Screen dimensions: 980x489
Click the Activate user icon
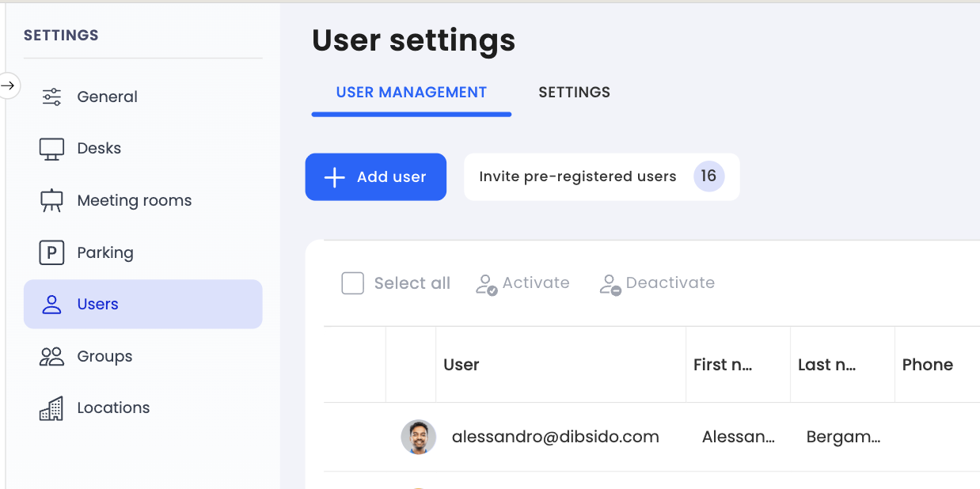pos(486,284)
